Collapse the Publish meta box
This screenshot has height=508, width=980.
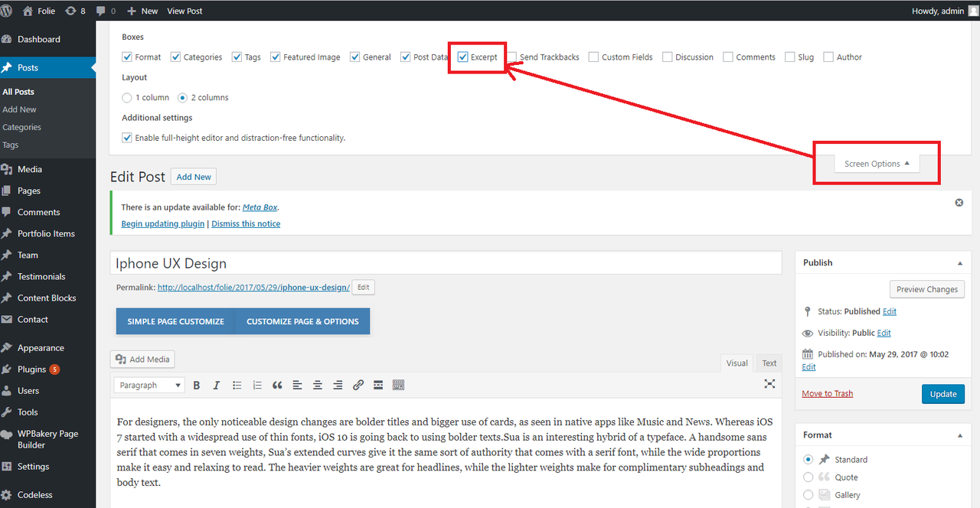pos(960,262)
